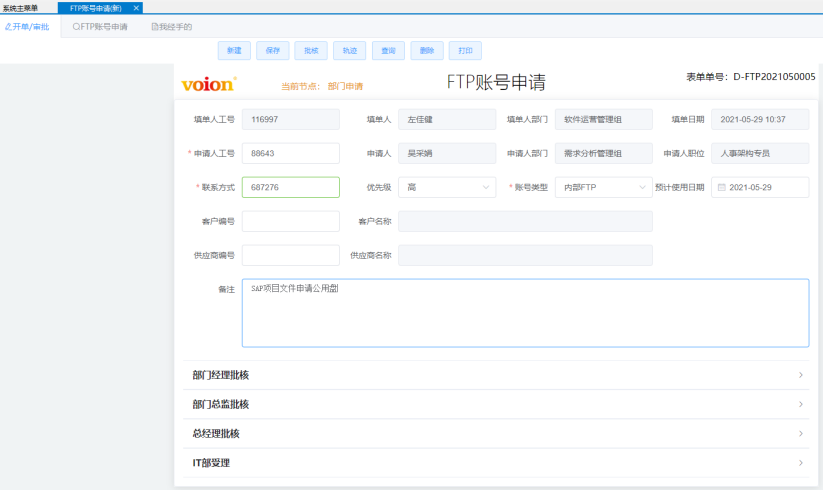Click the 客户名称 field

coord(525,221)
